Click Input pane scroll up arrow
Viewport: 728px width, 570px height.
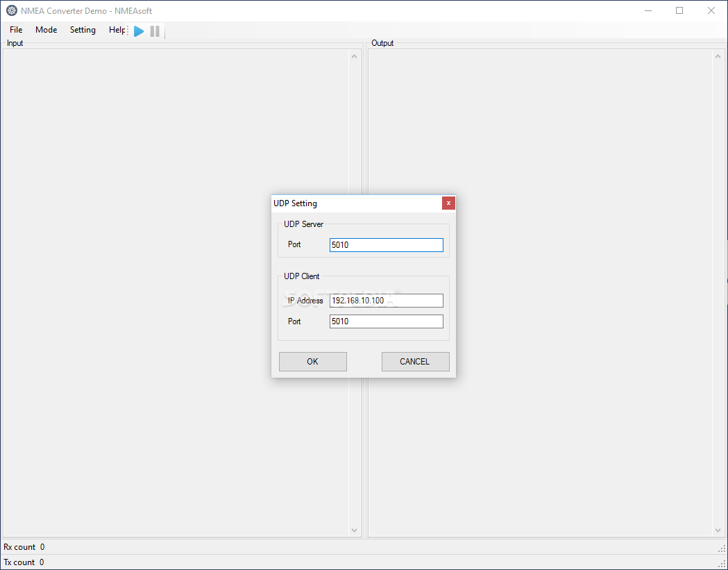point(354,57)
